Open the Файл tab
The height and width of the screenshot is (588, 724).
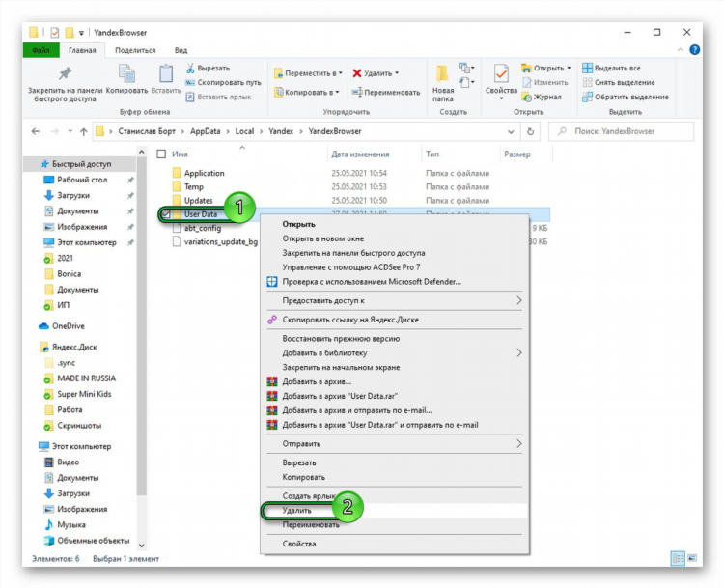[x=42, y=50]
